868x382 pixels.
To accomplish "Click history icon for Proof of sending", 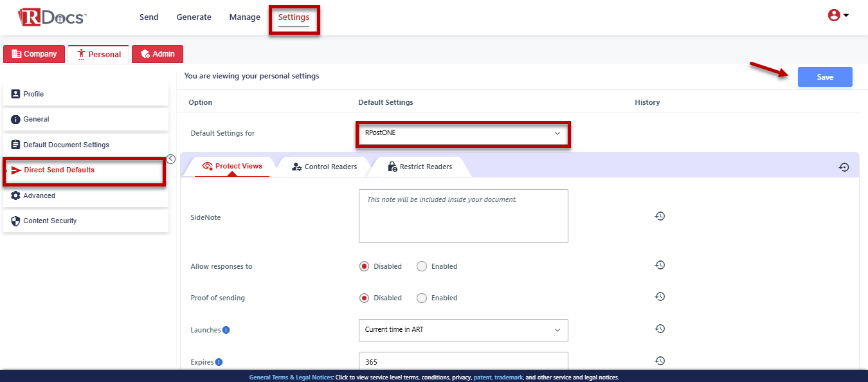I will tap(660, 296).
